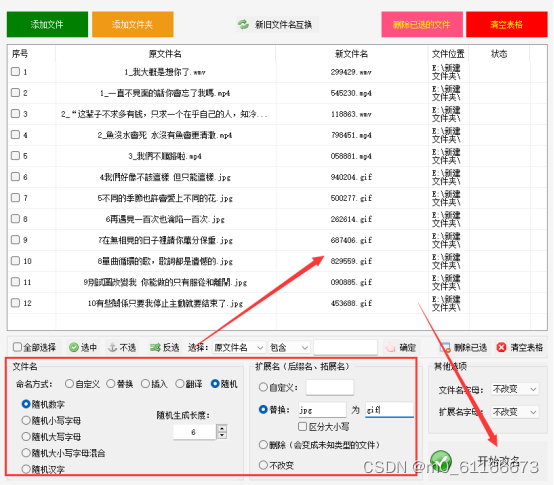Screen dimensions: 554x485
Task: Click the extension 自定义 text field
Action: (330, 387)
